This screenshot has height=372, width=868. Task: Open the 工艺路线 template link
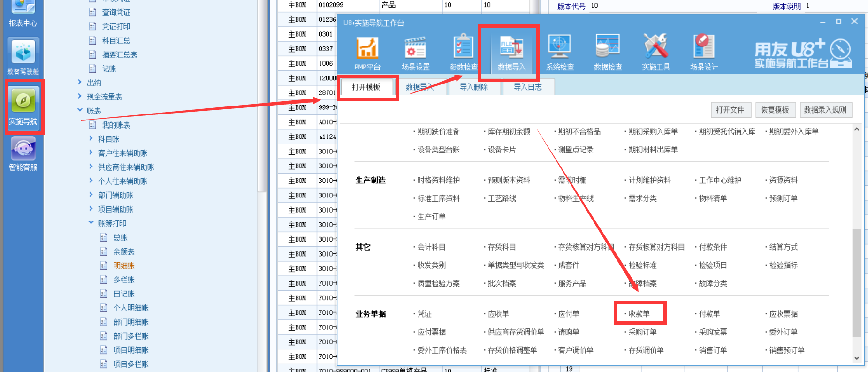coord(502,198)
